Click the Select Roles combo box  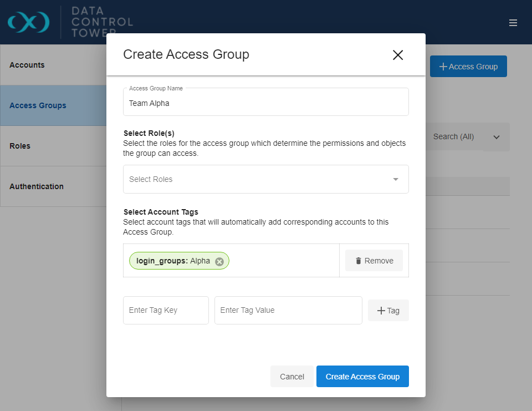pos(255,179)
